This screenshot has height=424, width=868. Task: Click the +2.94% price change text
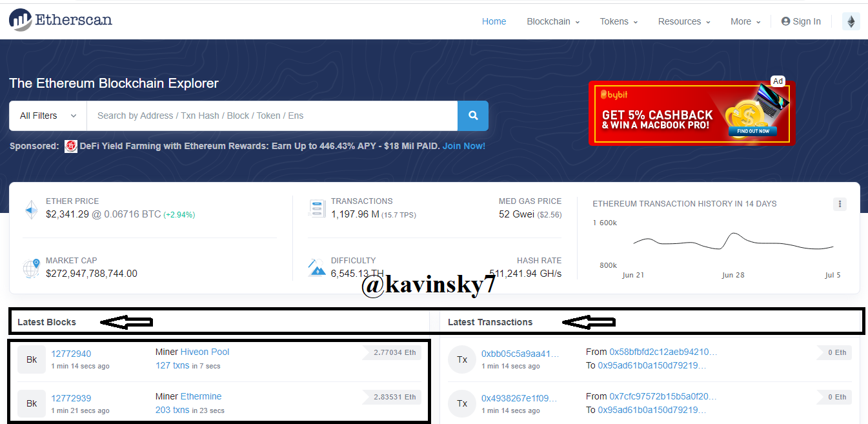click(x=179, y=214)
